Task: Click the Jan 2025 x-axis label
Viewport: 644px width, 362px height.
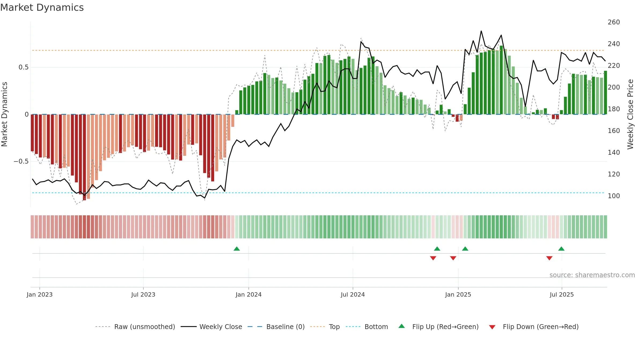Action: click(x=458, y=294)
